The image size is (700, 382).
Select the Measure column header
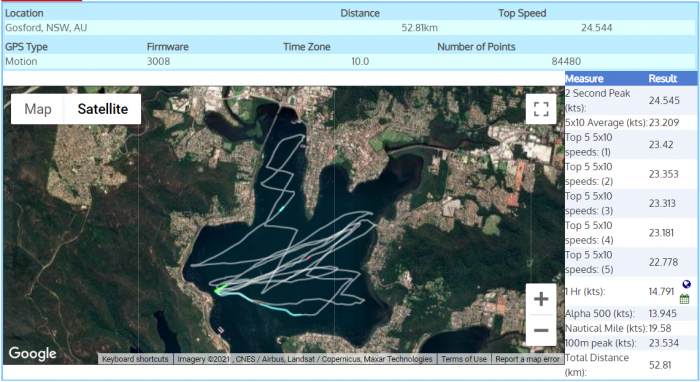[x=584, y=79]
